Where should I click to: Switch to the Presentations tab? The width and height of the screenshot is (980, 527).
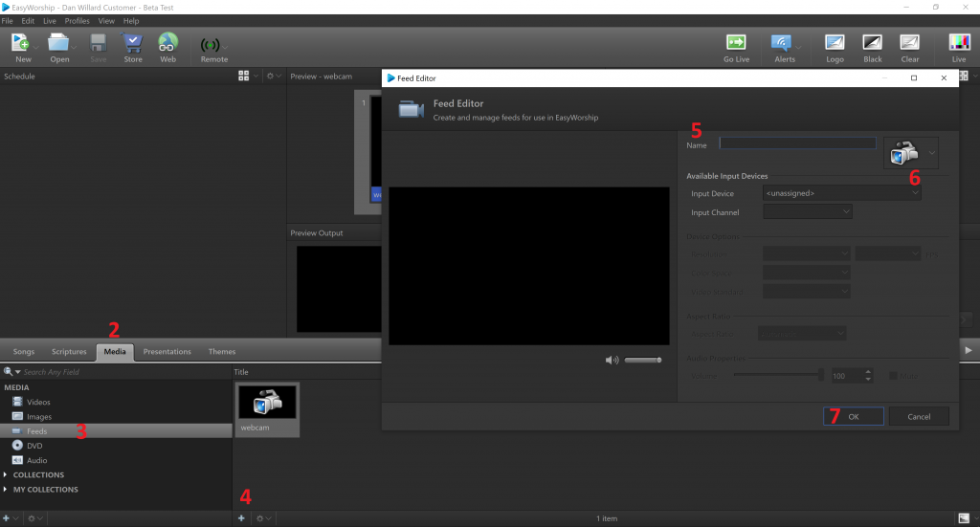pos(167,352)
